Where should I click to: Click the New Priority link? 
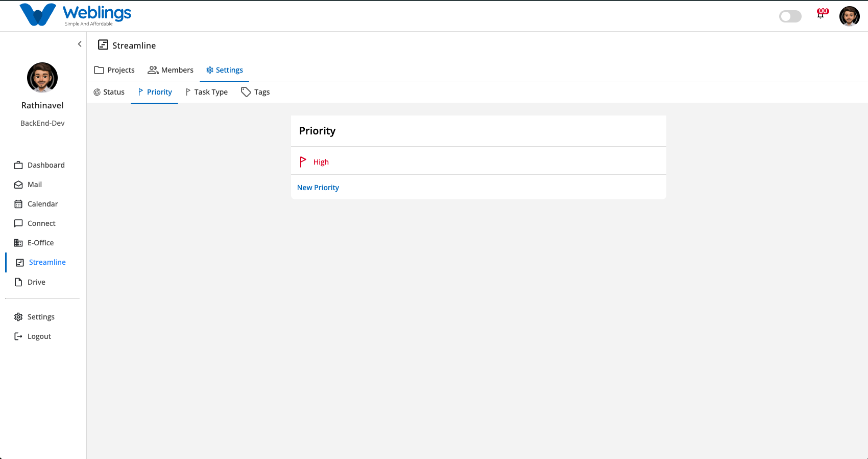pyautogui.click(x=318, y=188)
